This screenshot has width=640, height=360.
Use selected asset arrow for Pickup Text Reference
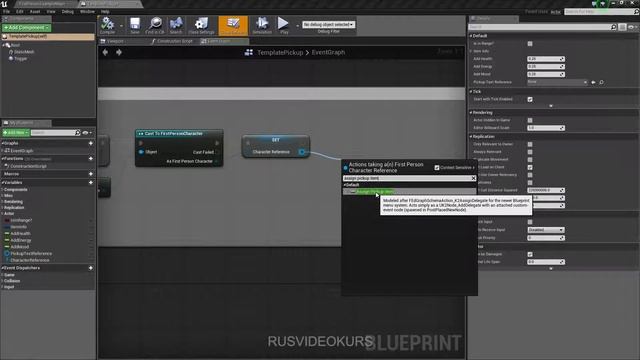tap(593, 82)
